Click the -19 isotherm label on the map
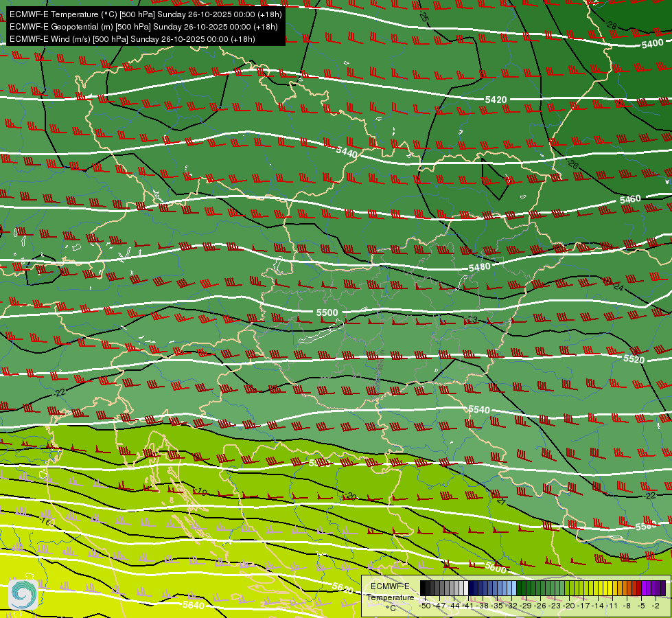 coord(200,492)
